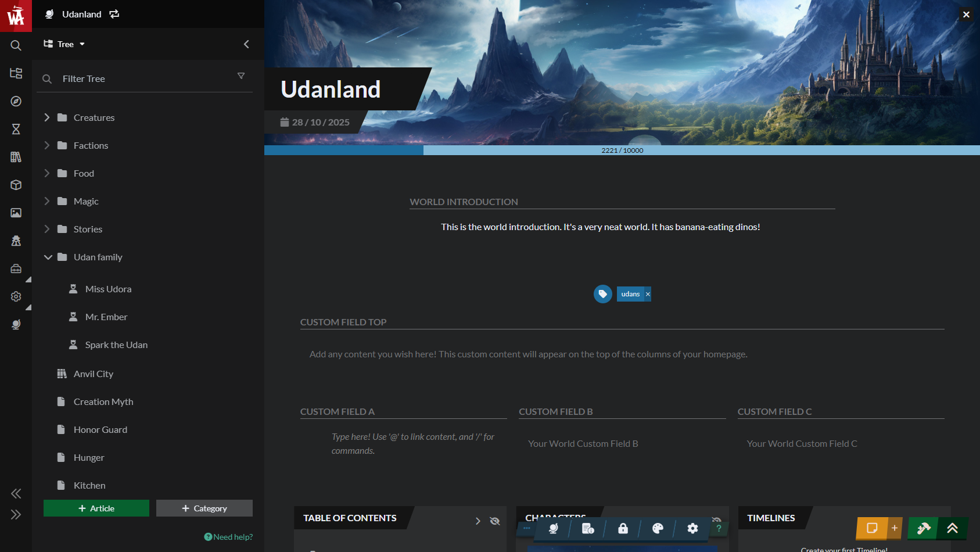
Task: Expand the Stories folder
Action: point(47,229)
